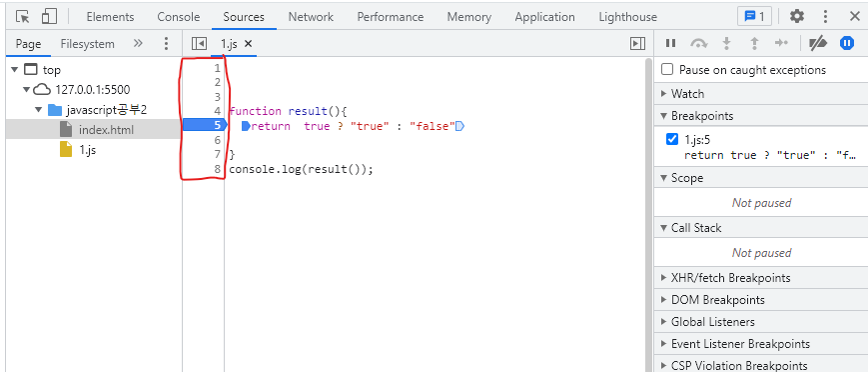The width and height of the screenshot is (868, 372).
Task: Click the console.log(result()); code line
Action: click(301, 169)
